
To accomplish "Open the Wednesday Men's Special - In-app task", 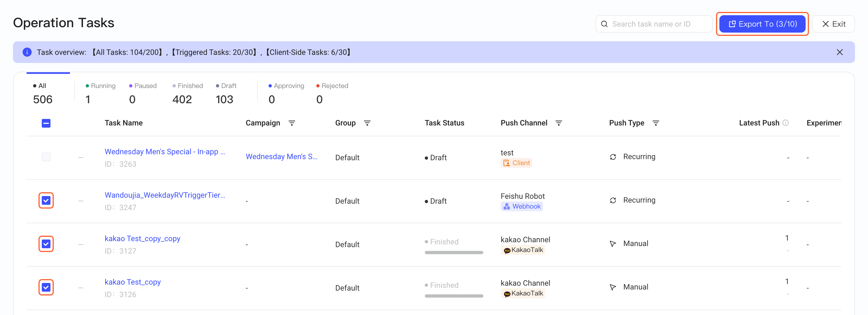I will 165,152.
